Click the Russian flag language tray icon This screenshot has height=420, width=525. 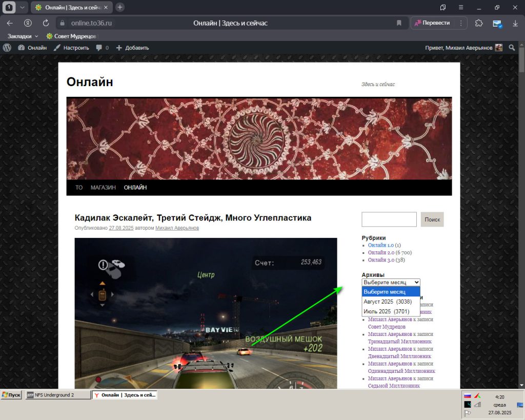click(x=468, y=396)
